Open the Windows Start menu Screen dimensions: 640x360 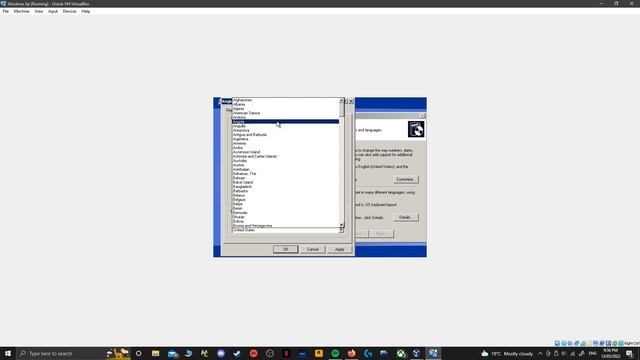(8, 353)
